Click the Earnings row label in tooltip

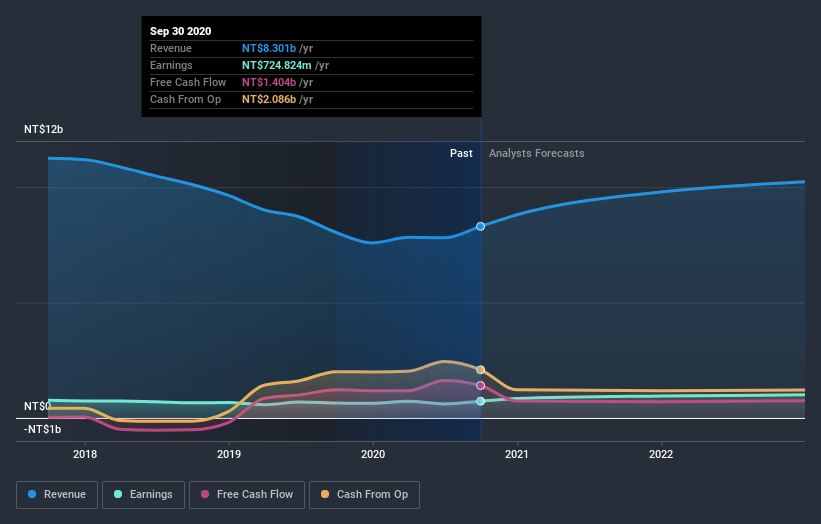(x=171, y=65)
